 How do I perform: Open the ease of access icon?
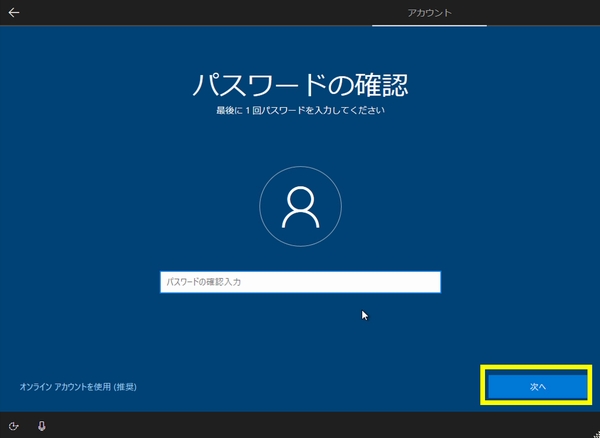click(14, 426)
